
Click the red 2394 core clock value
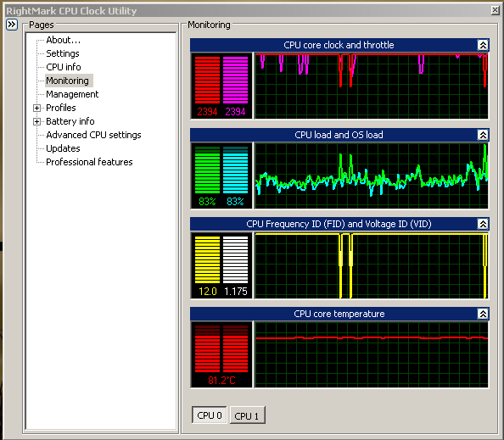(x=207, y=112)
